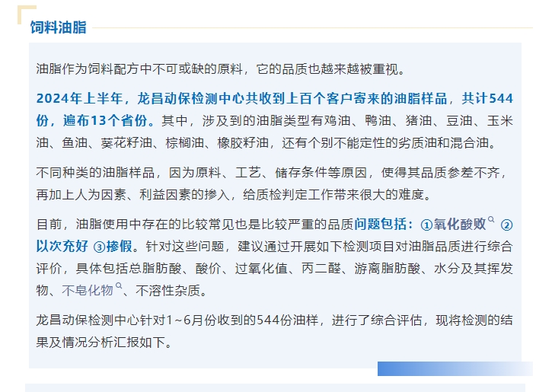Click the 饲料油脂 section heading
Viewport: 552px width, 392px height.
[x=59, y=27]
